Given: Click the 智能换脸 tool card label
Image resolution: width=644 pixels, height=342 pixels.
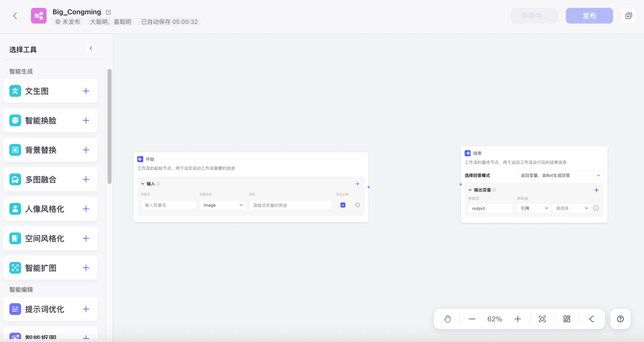Looking at the screenshot, I should click(x=41, y=121).
